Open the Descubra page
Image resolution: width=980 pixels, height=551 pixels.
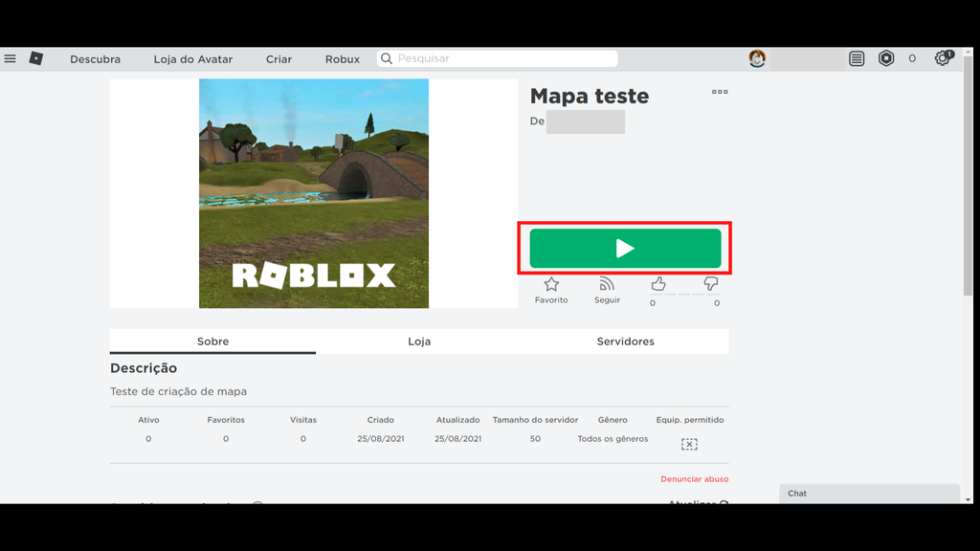click(x=95, y=59)
